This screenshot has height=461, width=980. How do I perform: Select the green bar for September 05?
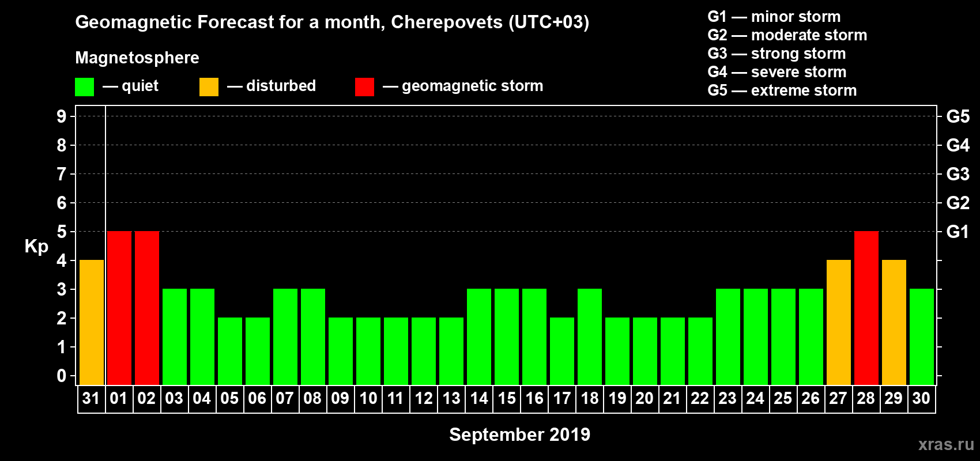pos(230,351)
